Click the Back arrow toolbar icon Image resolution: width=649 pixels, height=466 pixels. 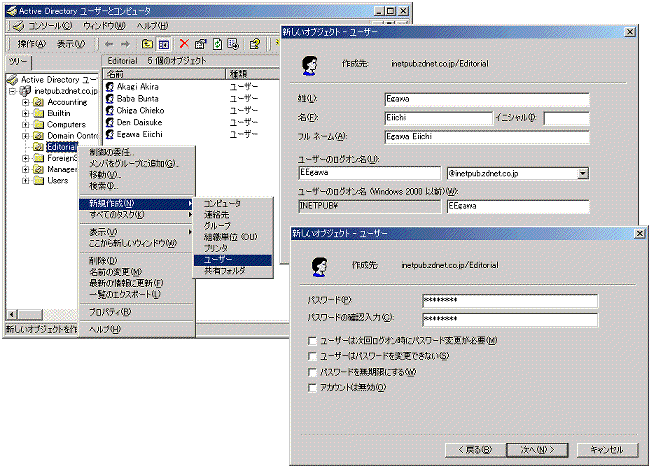pos(109,44)
